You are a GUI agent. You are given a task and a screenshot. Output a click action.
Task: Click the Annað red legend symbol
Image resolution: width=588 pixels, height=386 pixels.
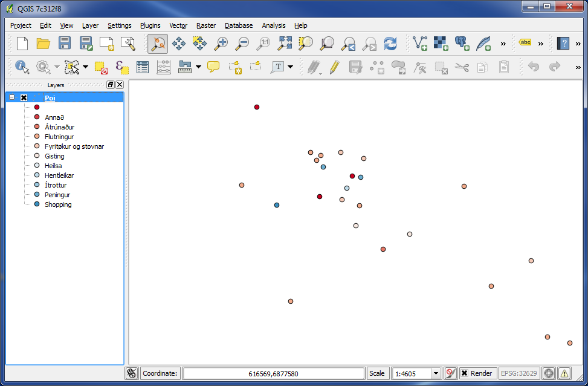pos(37,117)
